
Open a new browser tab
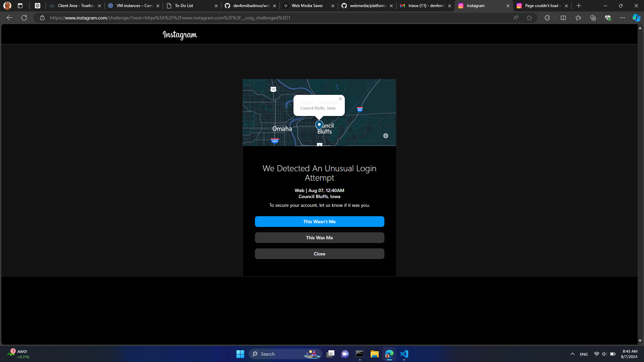point(579,6)
